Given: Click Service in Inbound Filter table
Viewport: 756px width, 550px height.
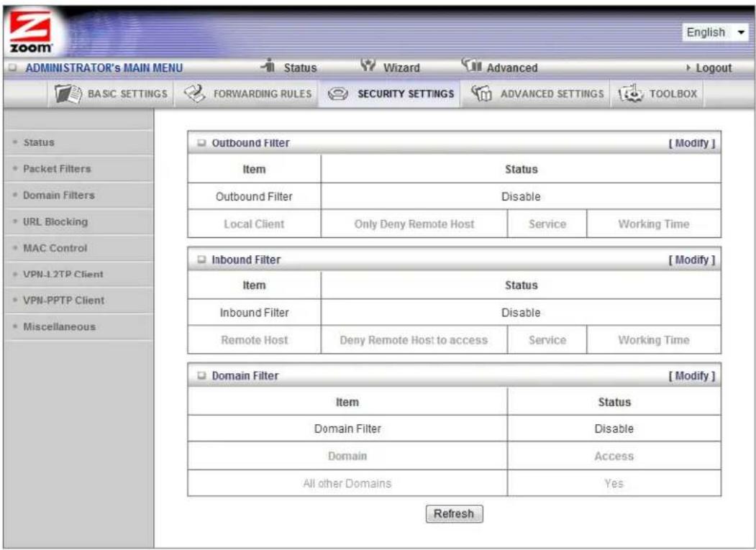Looking at the screenshot, I should (x=547, y=340).
